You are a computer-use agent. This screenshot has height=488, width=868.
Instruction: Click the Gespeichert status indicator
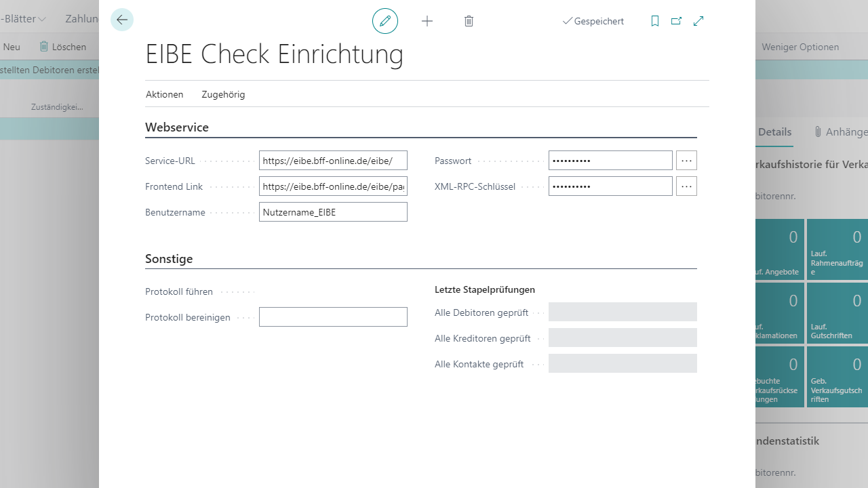point(593,21)
